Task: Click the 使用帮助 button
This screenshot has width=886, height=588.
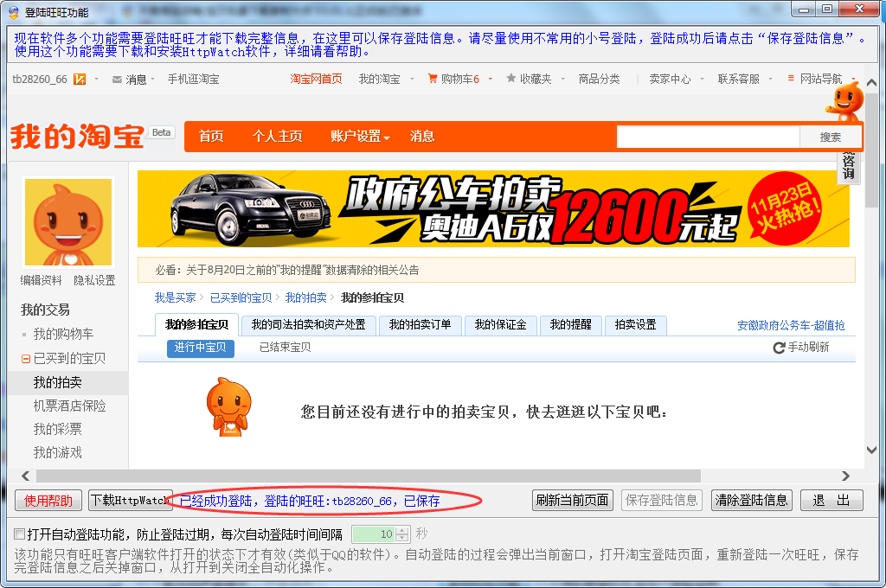Action: [x=48, y=500]
